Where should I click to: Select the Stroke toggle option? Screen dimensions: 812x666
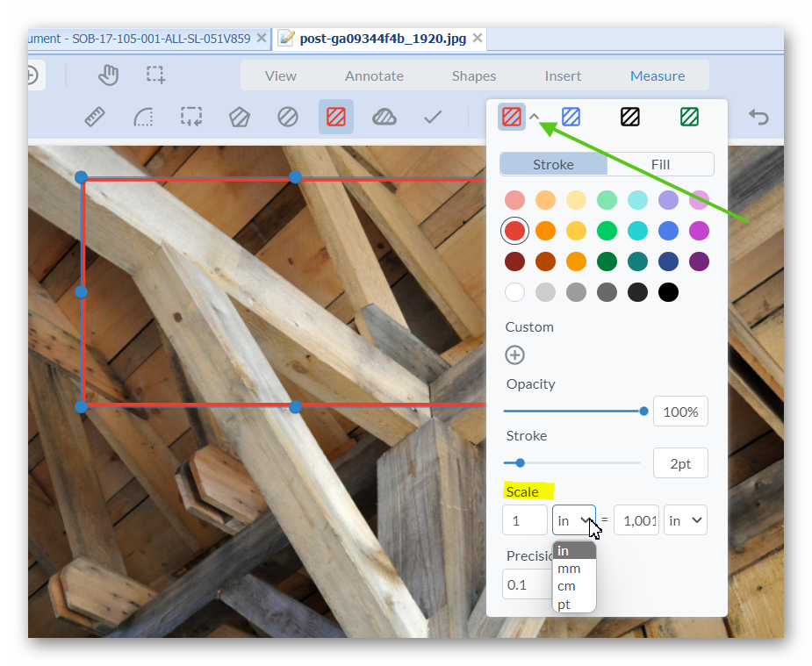coord(553,164)
